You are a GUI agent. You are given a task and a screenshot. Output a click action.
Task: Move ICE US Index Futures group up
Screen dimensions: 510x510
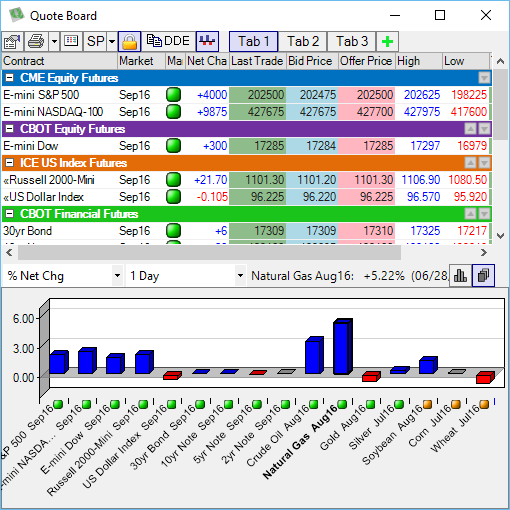(x=471, y=163)
